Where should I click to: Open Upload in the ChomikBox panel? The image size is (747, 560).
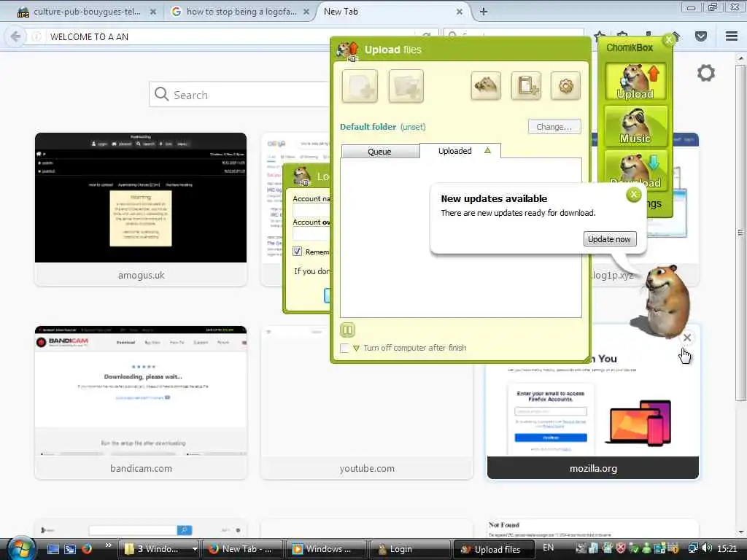[x=635, y=82]
